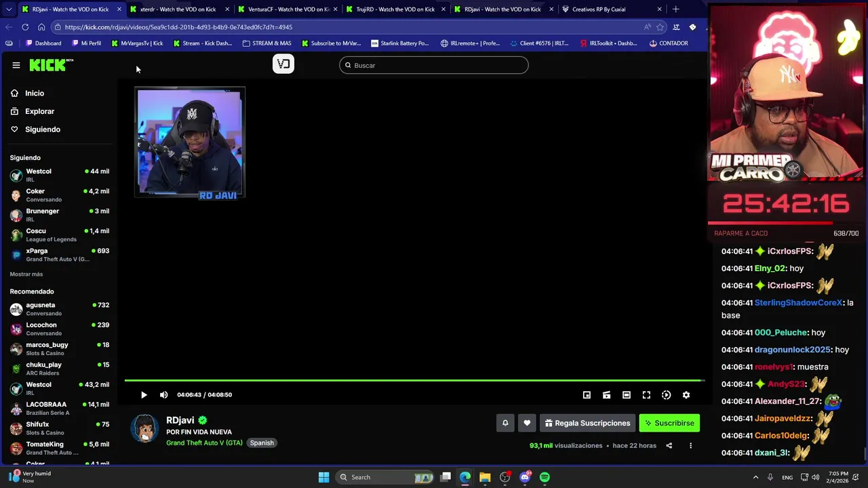Image resolution: width=868 pixels, height=488 pixels.
Task: Open chuku_play recommended channel
Action: pyautogui.click(x=60, y=369)
